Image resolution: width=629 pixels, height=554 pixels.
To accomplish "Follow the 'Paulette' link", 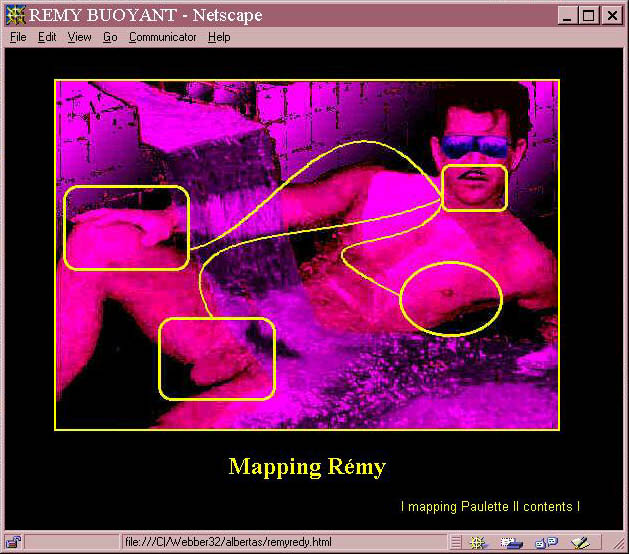I will click(x=485, y=507).
